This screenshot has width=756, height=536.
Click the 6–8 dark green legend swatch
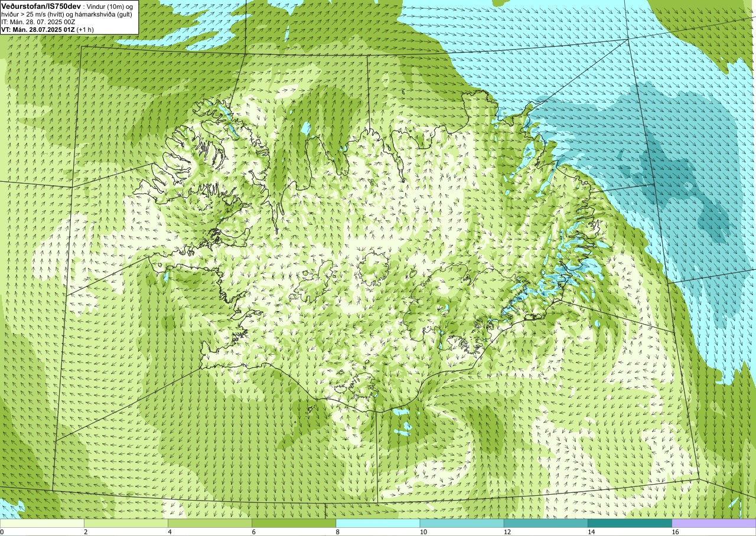pyautogui.click(x=294, y=523)
